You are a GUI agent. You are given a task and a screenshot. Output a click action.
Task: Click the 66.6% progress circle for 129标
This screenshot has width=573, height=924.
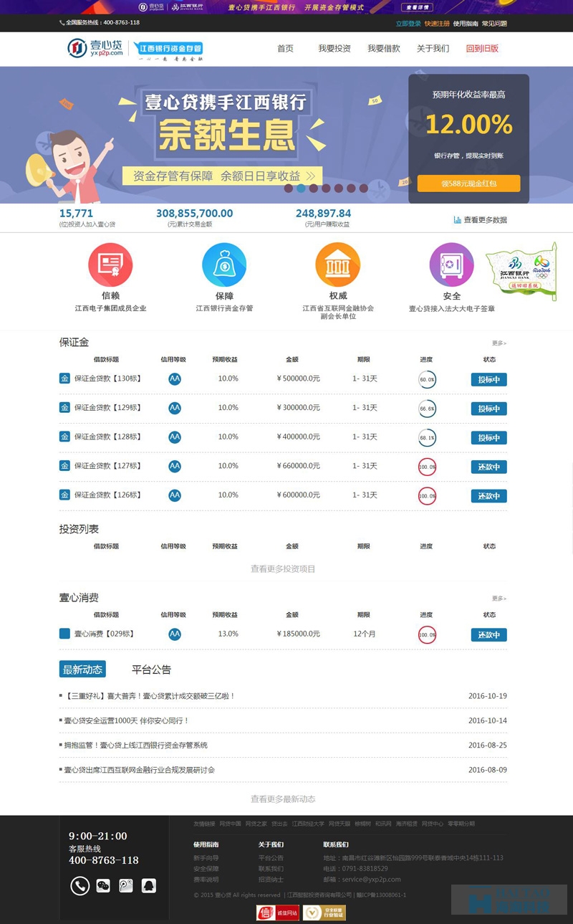[427, 409]
